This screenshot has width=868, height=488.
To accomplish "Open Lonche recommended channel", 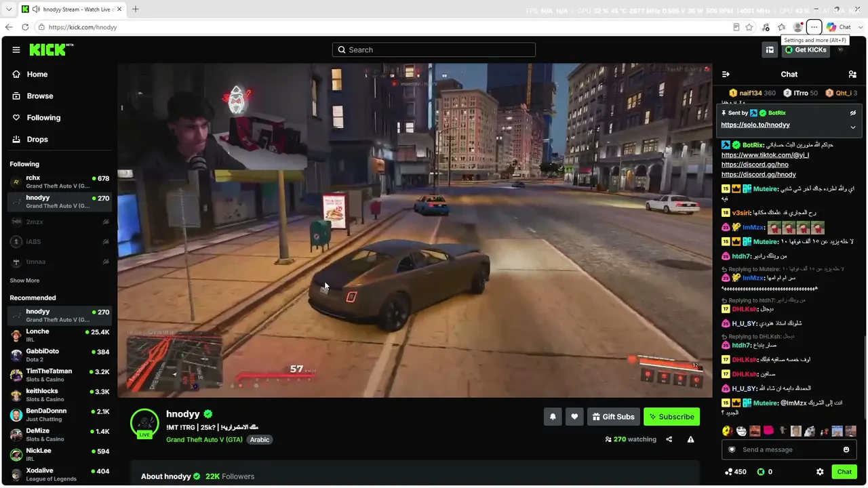I will click(60, 335).
